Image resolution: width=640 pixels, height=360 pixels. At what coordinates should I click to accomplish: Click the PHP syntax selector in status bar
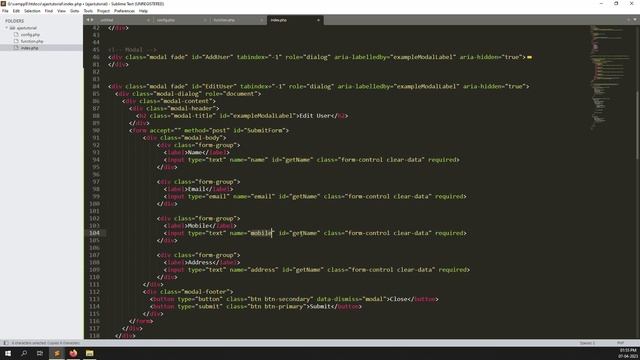pos(620,343)
